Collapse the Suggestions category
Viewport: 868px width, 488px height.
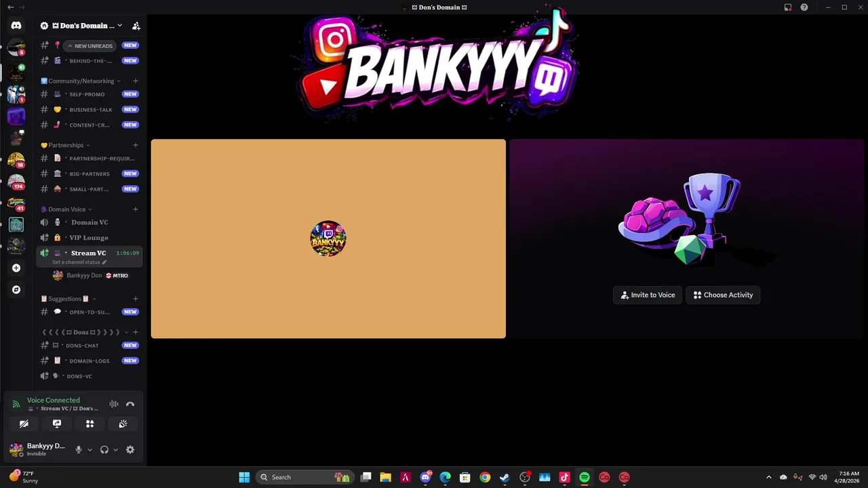[68, 299]
